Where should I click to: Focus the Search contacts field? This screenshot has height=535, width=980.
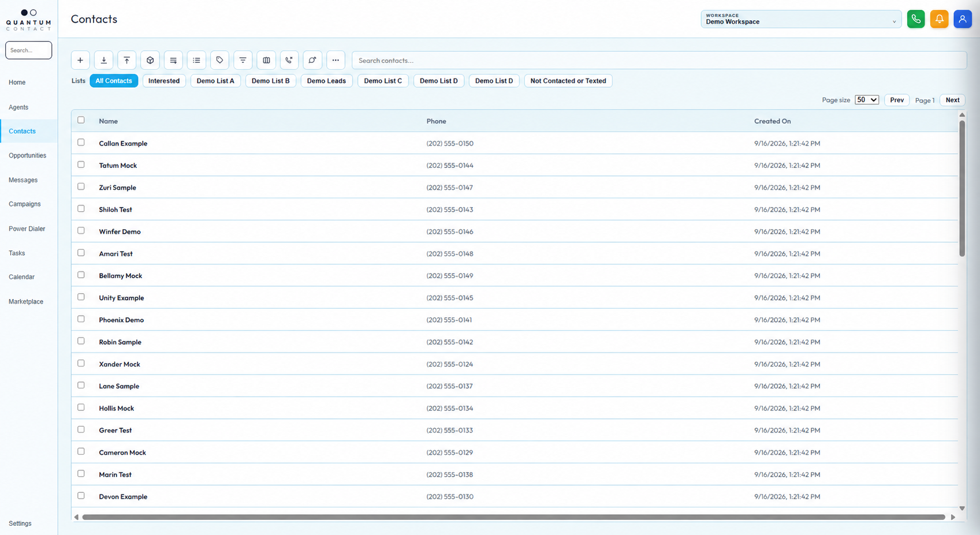click(x=659, y=60)
